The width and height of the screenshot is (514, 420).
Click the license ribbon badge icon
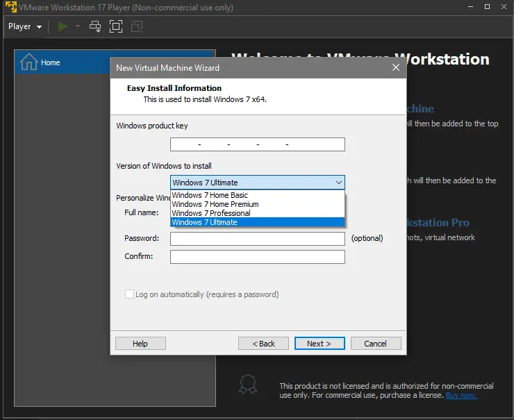tap(248, 384)
